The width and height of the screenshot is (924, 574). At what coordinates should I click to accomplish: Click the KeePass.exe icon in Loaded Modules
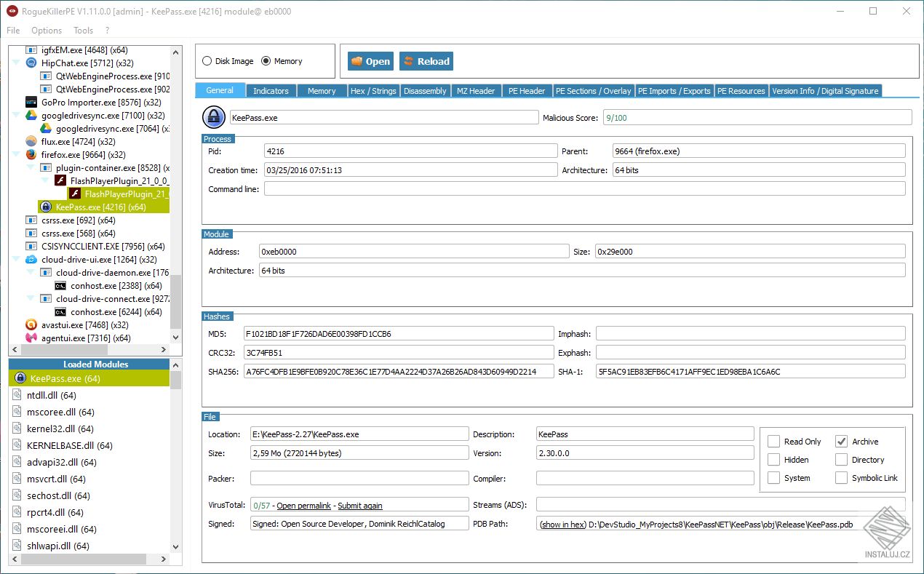[20, 378]
